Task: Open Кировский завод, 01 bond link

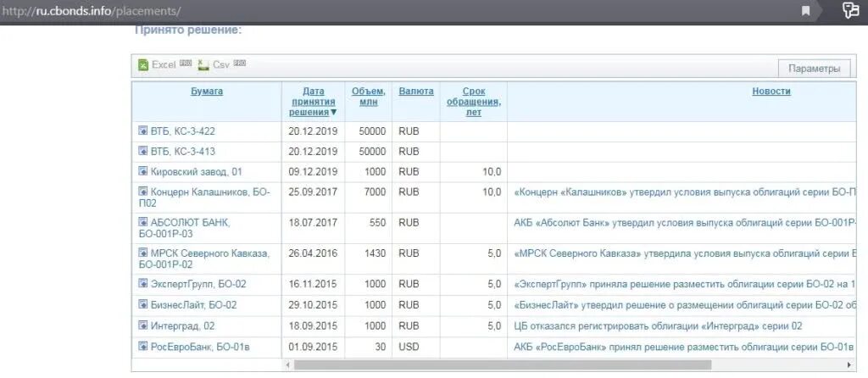Action: 197,171
